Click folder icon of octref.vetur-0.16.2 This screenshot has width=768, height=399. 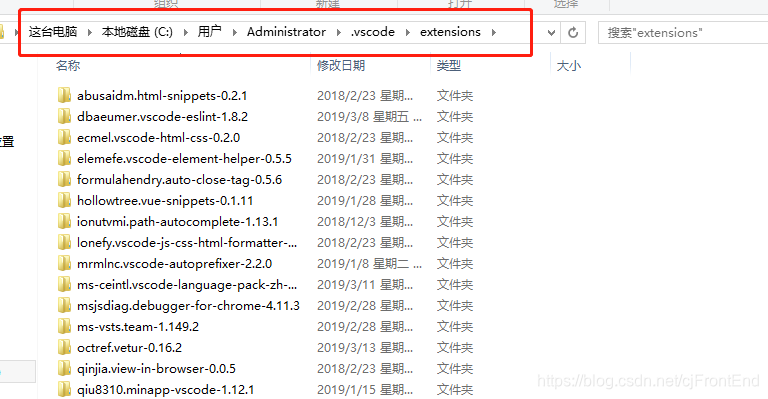click(64, 348)
